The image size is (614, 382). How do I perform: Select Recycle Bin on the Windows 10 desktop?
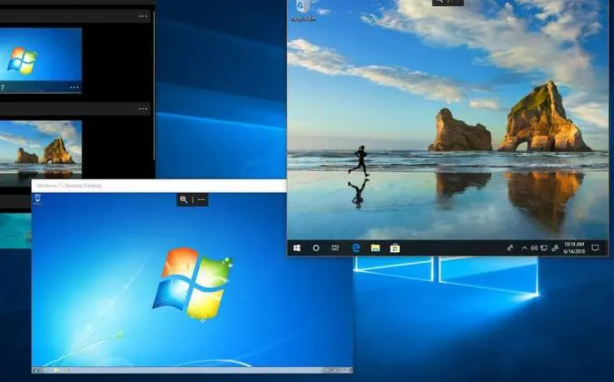pyautogui.click(x=303, y=11)
